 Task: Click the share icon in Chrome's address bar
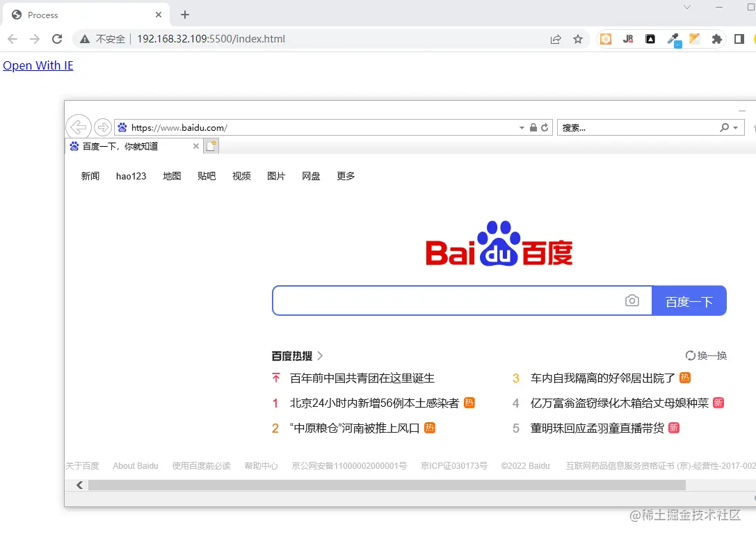click(556, 39)
